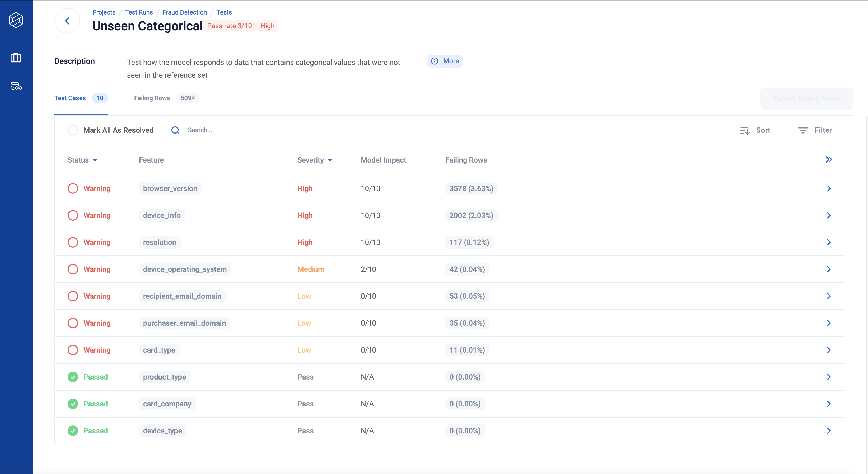Screen dimensions: 868x474
Task: Go to Fraud Detection breadcrumb
Action: (x=185, y=12)
